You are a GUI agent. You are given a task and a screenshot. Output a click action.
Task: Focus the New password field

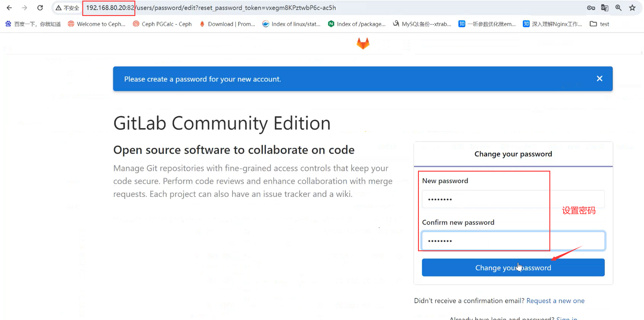[513, 199]
